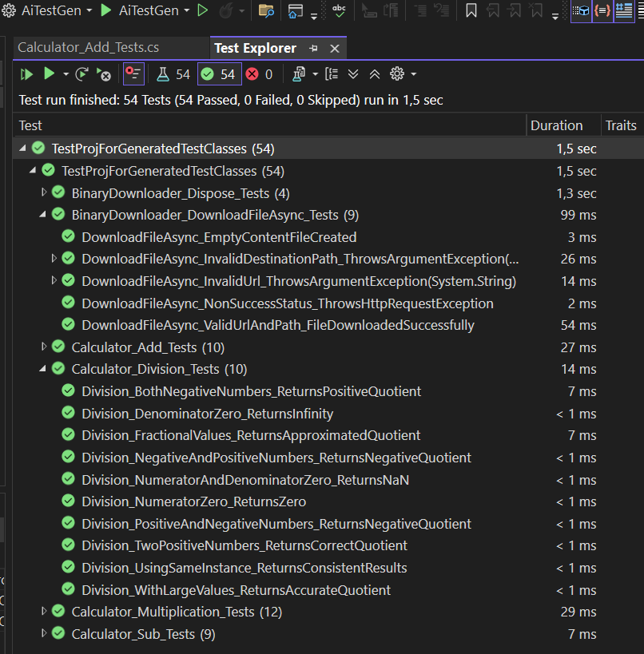Select the Division_DenominatorZero_ReturnsInfinity test

pos(207,414)
